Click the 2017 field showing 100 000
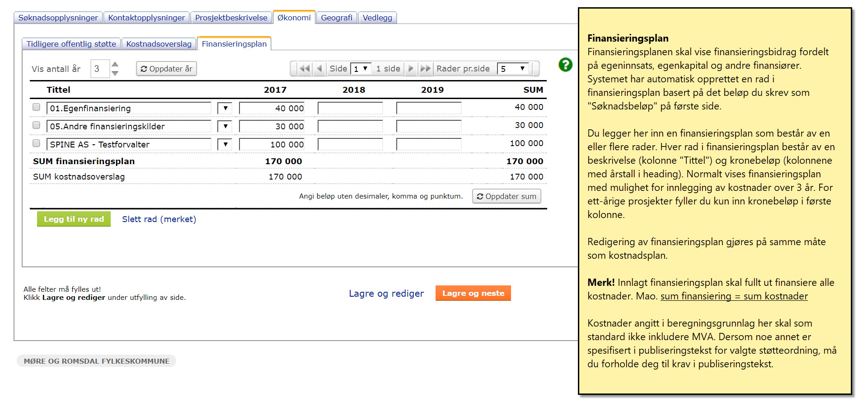The image size is (868, 403). 272,144
